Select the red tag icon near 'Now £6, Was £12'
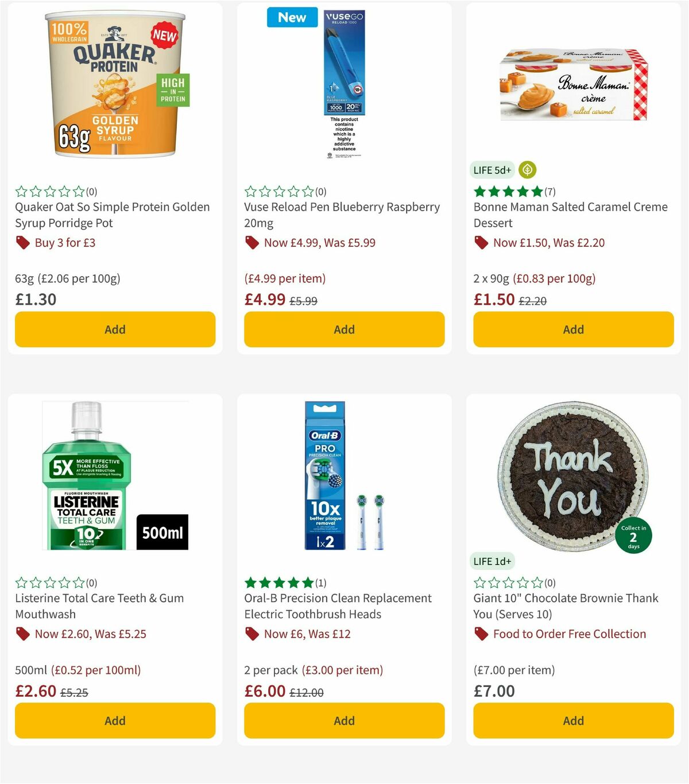The height and width of the screenshot is (784, 689). pyautogui.click(x=251, y=634)
